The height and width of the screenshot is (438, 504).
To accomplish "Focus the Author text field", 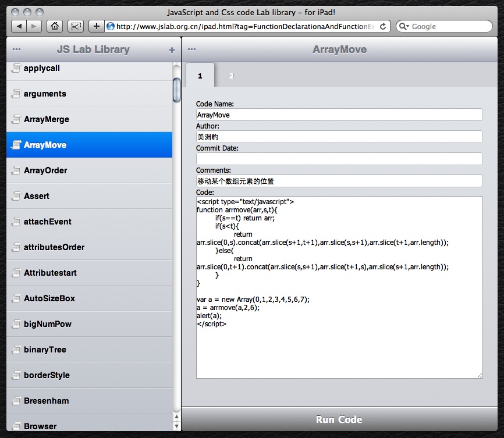I will (x=339, y=137).
